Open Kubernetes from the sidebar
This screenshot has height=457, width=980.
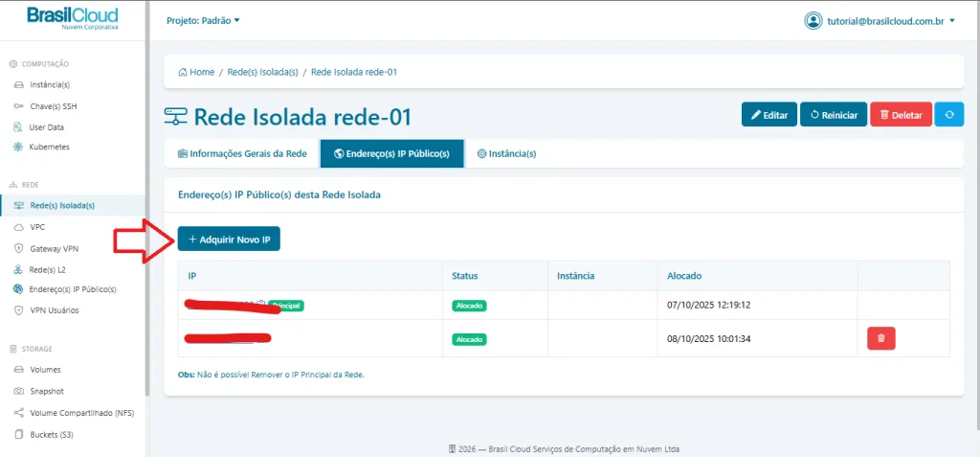point(49,147)
